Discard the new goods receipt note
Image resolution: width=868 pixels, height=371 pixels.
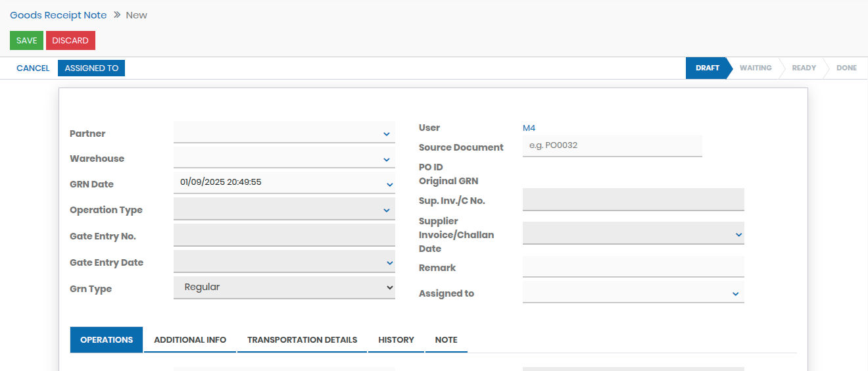tap(70, 41)
